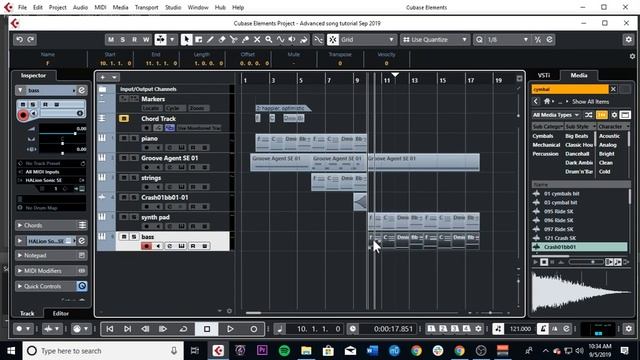Viewport: 640px width, 360px height.
Task: Adjust the media preview level slider
Action: (x=586, y=262)
